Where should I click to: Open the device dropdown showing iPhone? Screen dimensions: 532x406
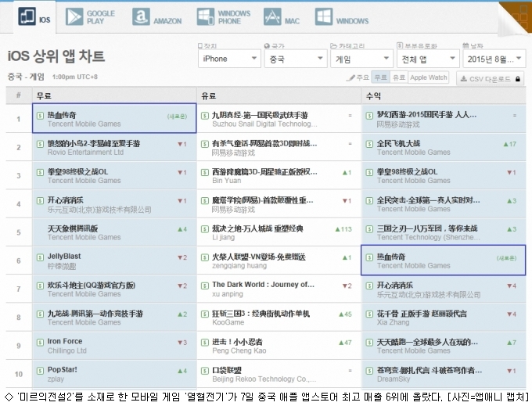(229, 59)
